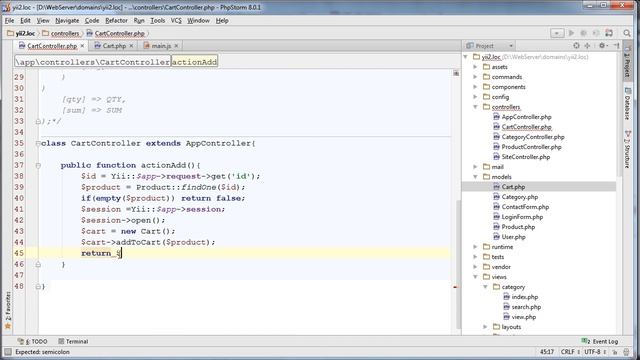Expand the layouts folder
This screenshot has width=640, height=360.
tap(485, 327)
